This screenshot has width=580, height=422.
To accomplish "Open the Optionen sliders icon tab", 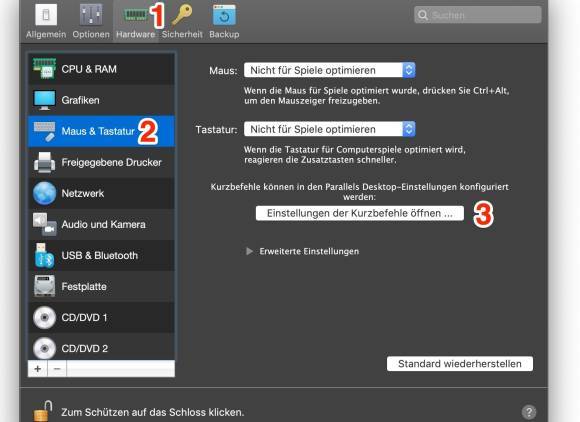I will (91, 16).
